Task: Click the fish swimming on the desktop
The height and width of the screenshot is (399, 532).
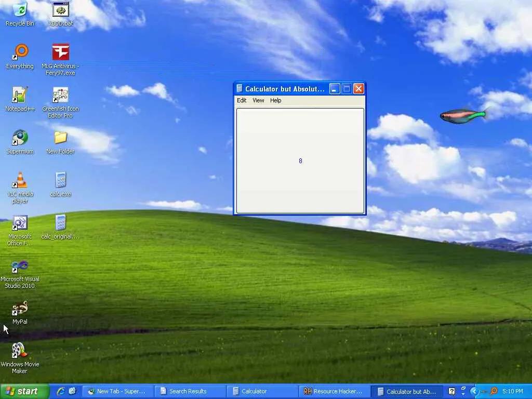Action: tap(463, 115)
